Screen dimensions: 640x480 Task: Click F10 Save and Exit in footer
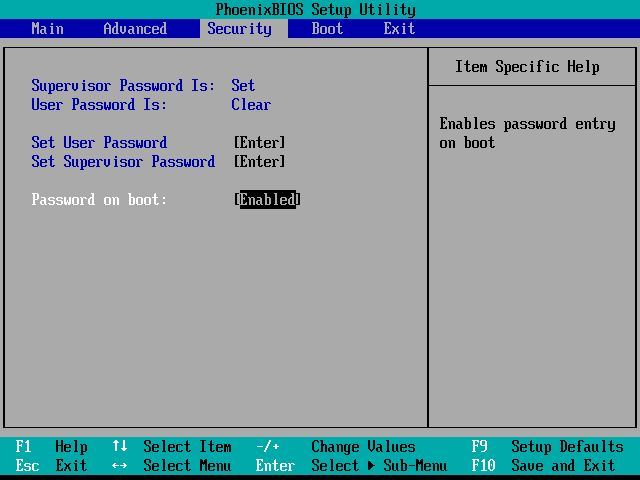543,465
